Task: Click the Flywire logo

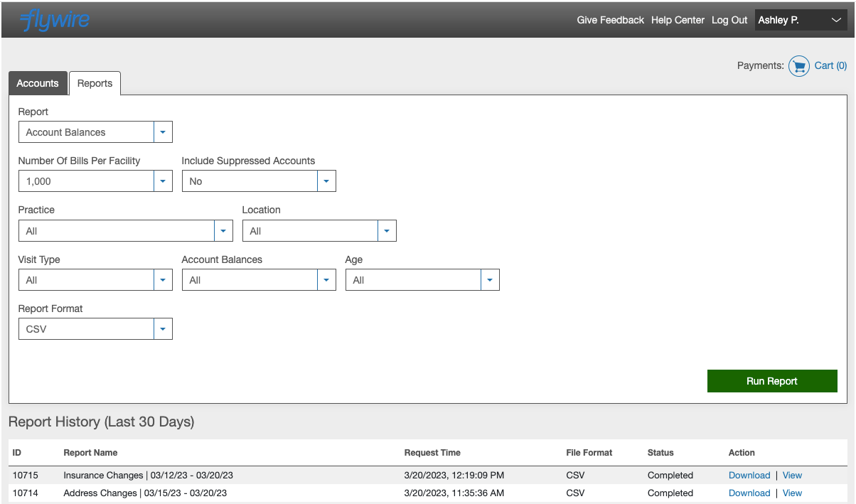Action: point(55,20)
